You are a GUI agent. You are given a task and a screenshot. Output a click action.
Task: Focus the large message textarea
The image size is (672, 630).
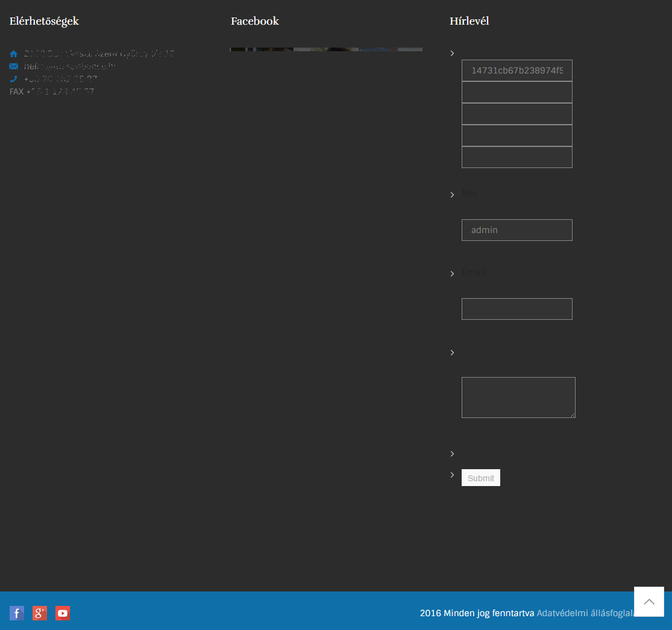click(518, 398)
